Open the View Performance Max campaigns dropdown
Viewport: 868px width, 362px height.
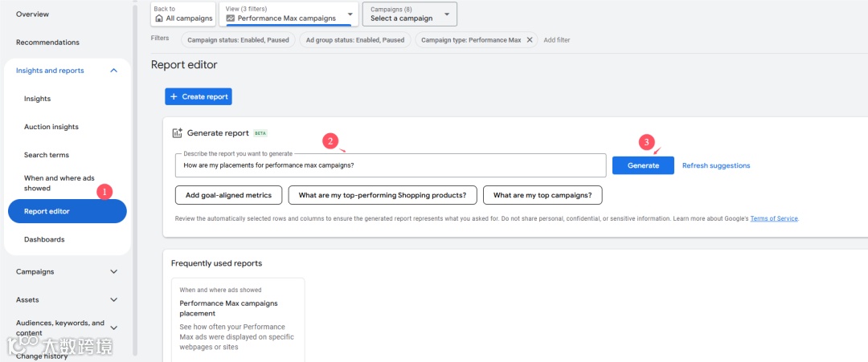point(289,14)
